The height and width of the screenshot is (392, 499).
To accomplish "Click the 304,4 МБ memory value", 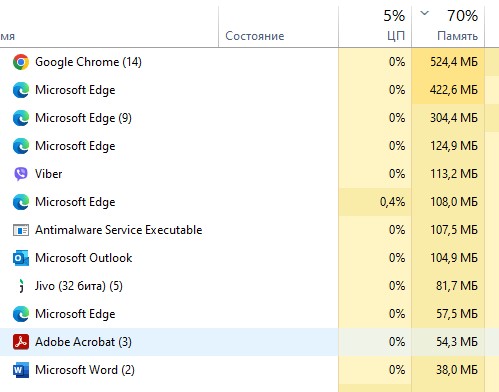I will (x=454, y=118).
